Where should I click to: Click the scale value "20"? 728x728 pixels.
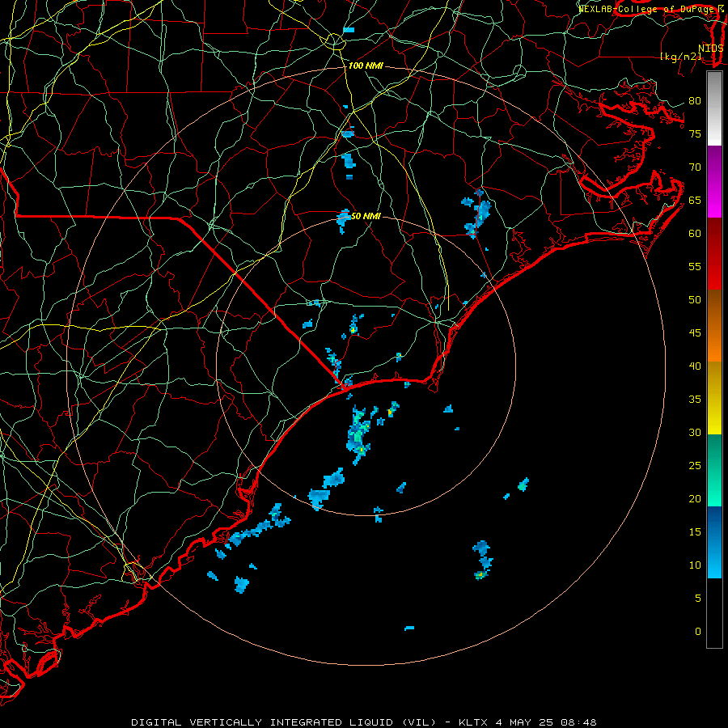click(x=695, y=498)
